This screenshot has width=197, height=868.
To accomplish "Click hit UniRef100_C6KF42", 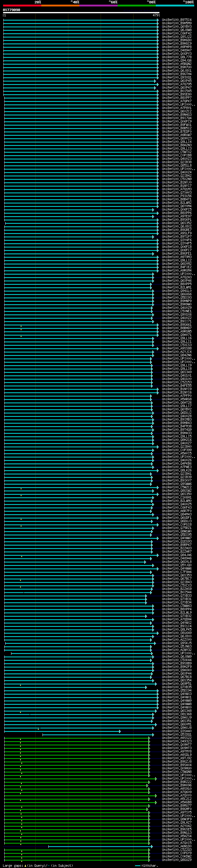I will click(x=176, y=33).
